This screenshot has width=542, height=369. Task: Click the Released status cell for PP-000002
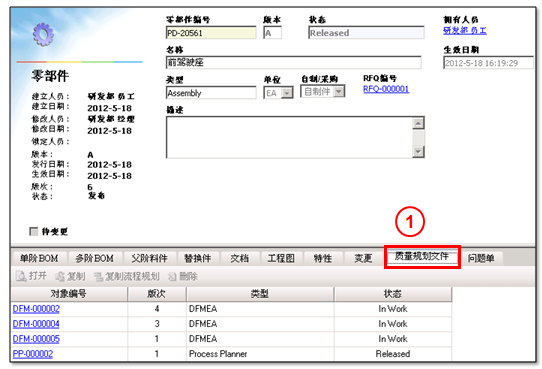tap(393, 354)
